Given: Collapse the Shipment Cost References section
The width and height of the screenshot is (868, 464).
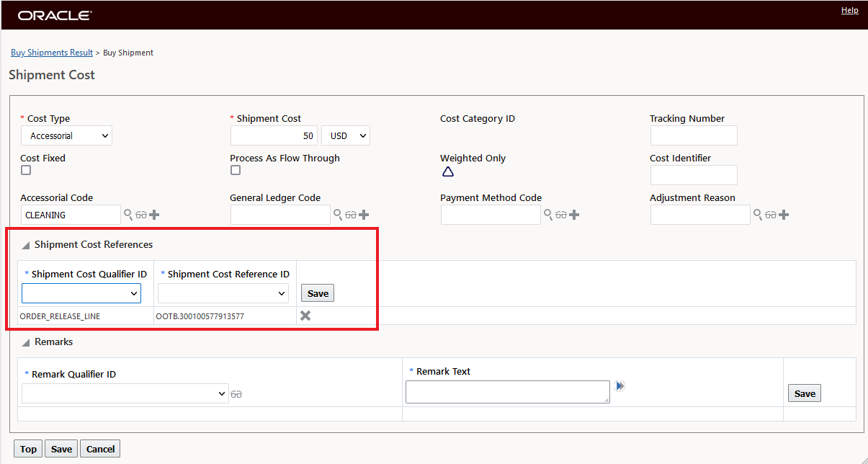Looking at the screenshot, I should (26, 246).
